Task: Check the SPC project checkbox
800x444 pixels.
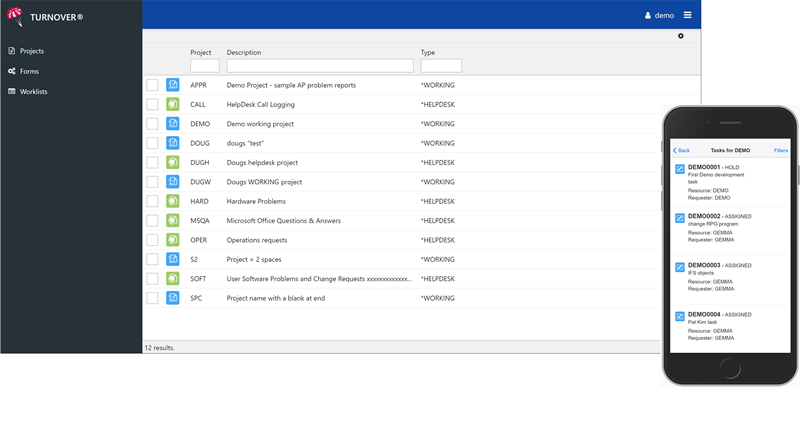Action: [x=152, y=298]
